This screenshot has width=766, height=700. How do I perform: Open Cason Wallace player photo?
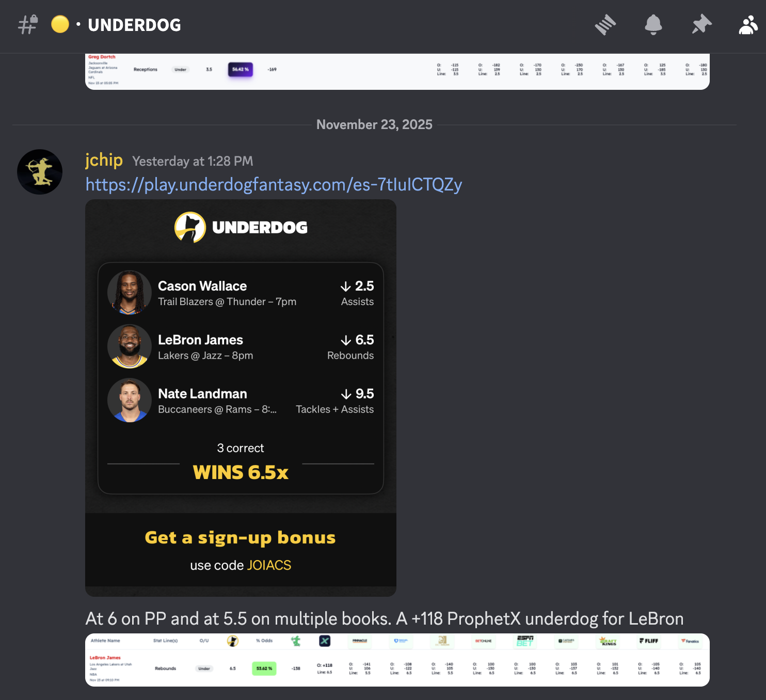(x=130, y=292)
